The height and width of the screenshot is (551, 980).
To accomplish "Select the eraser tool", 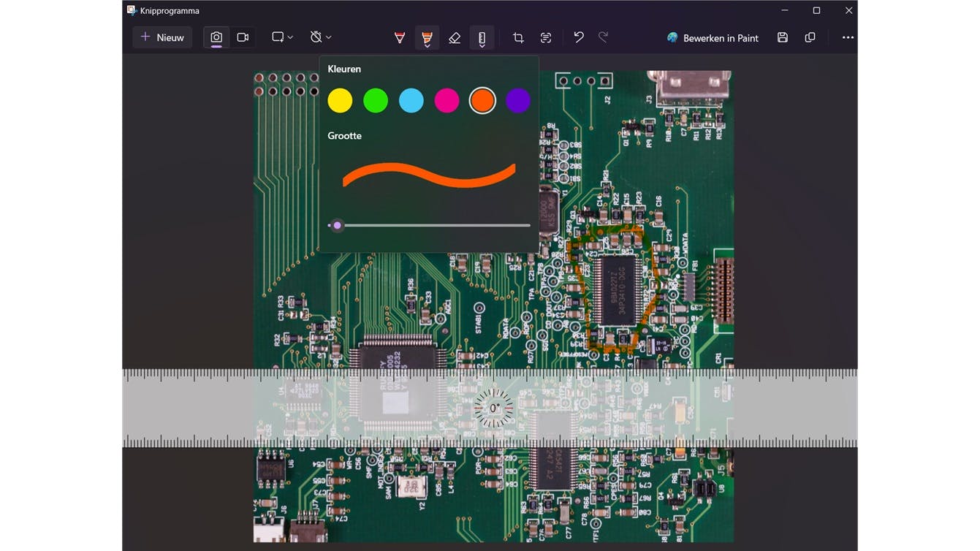I will click(455, 37).
